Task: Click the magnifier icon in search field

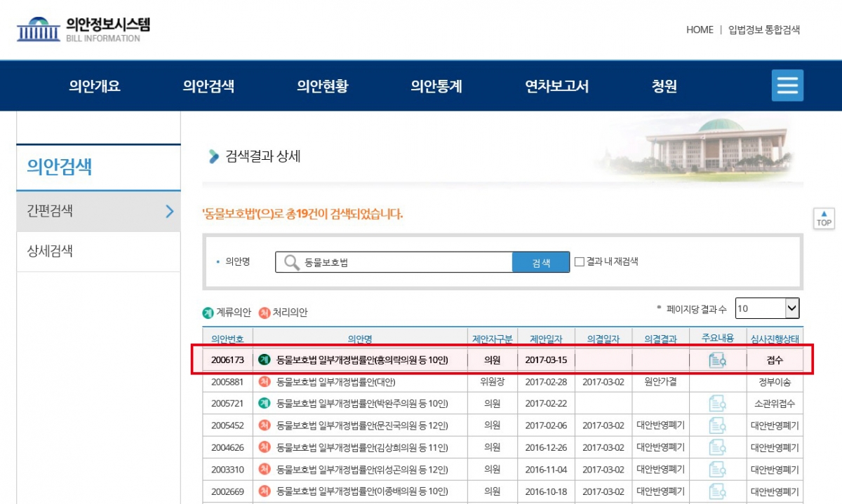Action: point(291,263)
